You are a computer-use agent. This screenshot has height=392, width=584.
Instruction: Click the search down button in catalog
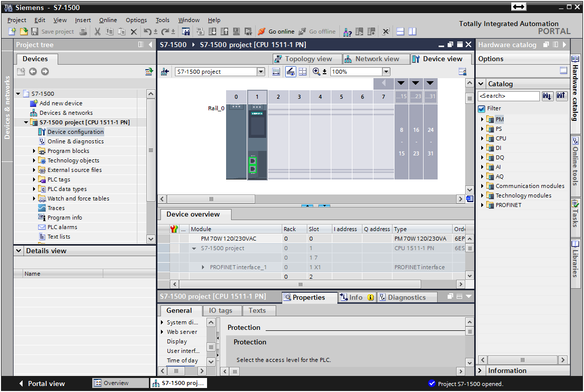(x=548, y=96)
